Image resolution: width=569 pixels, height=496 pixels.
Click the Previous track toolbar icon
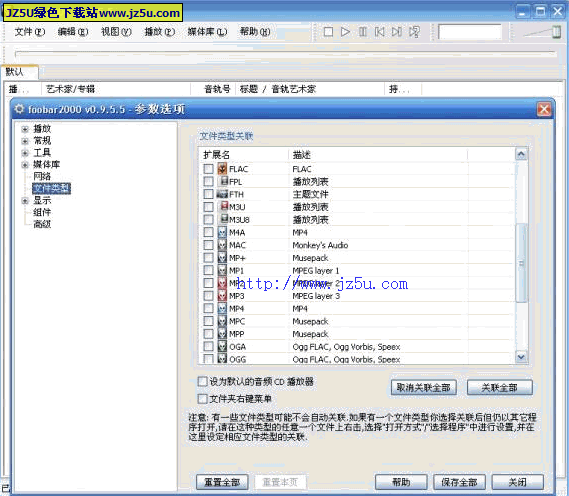(380, 32)
